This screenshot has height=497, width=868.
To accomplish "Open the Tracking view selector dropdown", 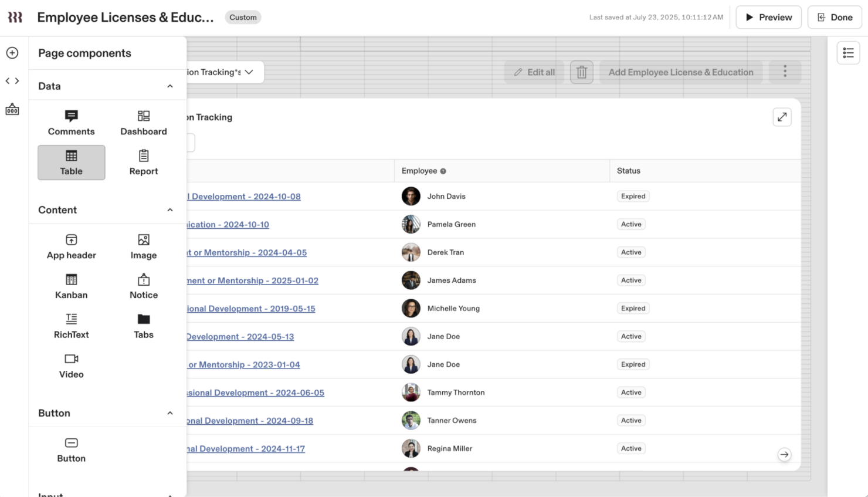I will point(249,72).
